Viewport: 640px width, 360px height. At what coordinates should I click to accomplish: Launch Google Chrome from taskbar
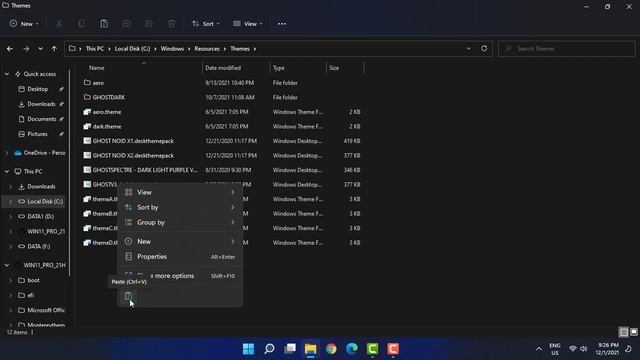[x=331, y=349]
